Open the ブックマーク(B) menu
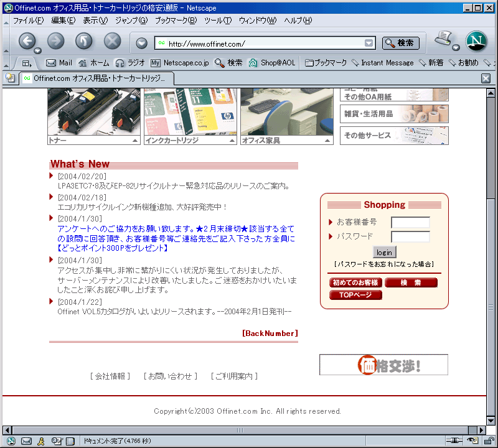 (176, 21)
